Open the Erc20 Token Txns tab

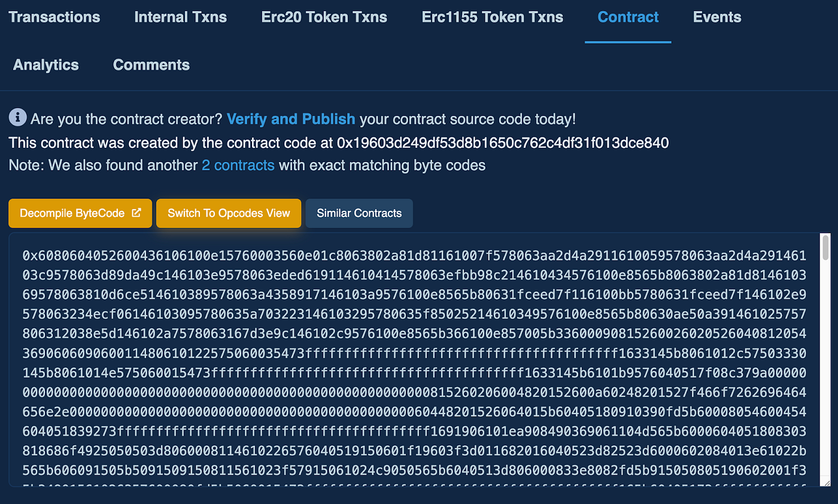coord(324,17)
